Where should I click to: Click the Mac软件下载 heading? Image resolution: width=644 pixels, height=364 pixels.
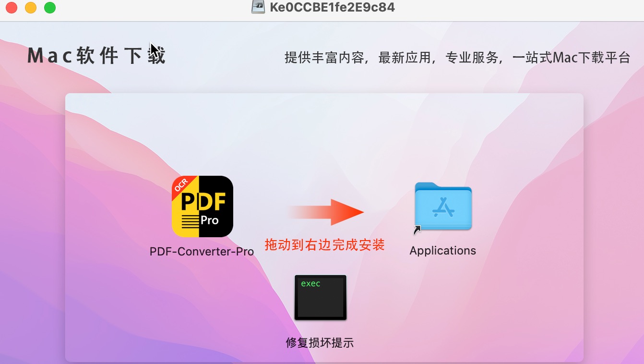point(96,56)
